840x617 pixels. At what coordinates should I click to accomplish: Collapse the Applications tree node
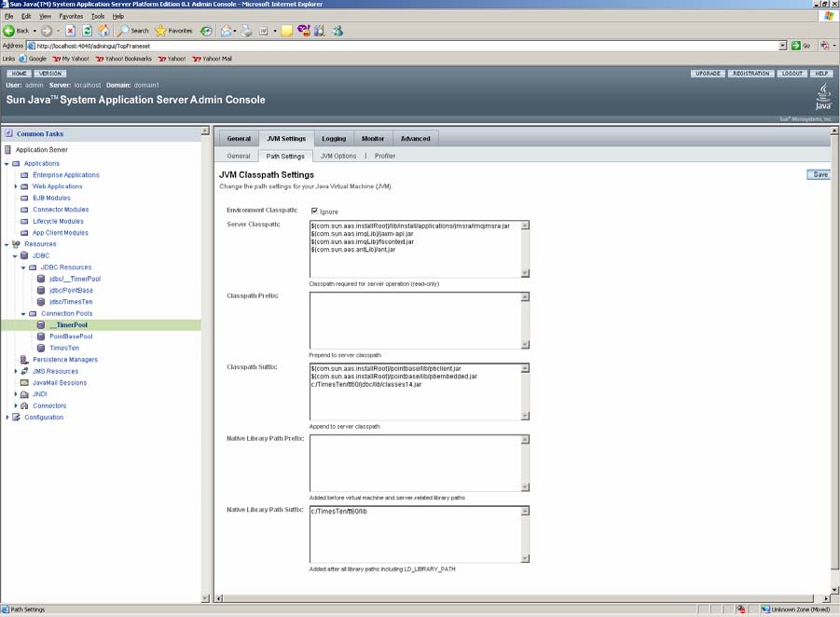point(7,164)
